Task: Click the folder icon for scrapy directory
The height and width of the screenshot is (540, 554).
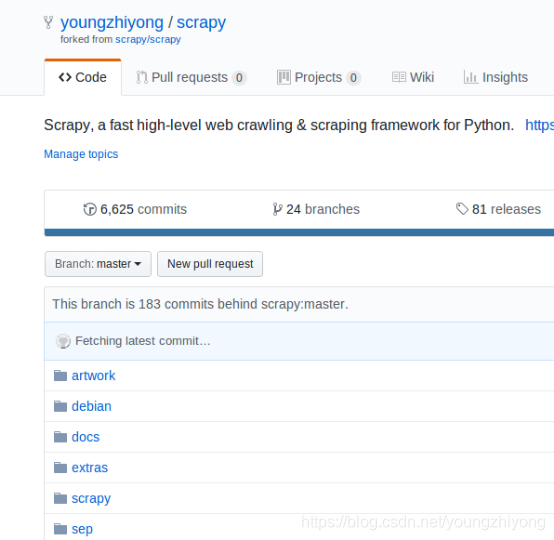Action: 60,498
